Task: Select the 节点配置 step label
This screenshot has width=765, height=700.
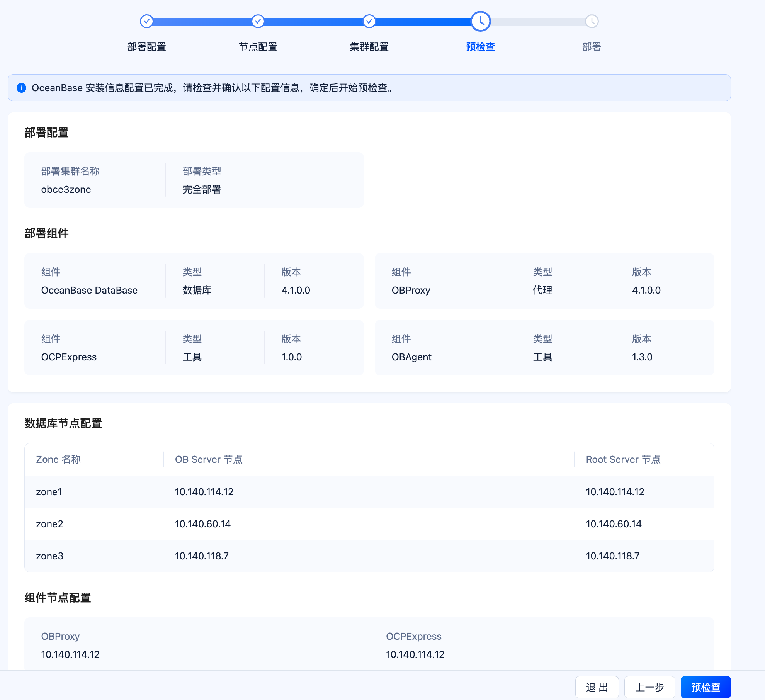Action: (258, 47)
